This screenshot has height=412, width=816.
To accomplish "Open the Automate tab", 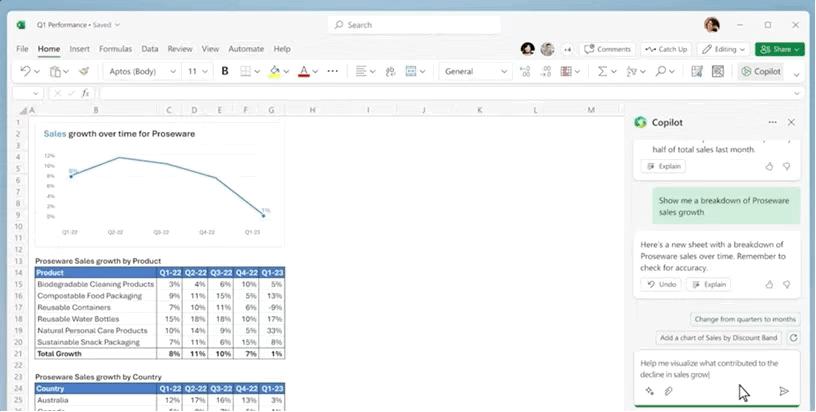I will pyautogui.click(x=246, y=48).
